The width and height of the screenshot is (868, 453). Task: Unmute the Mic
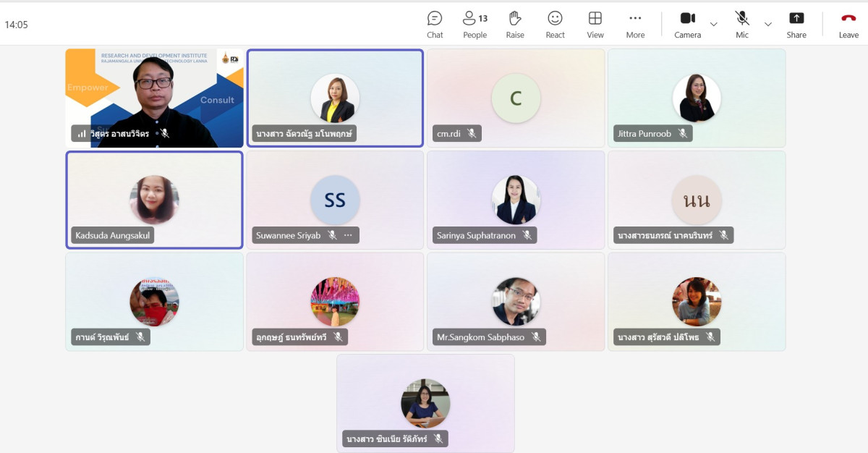pos(742,24)
